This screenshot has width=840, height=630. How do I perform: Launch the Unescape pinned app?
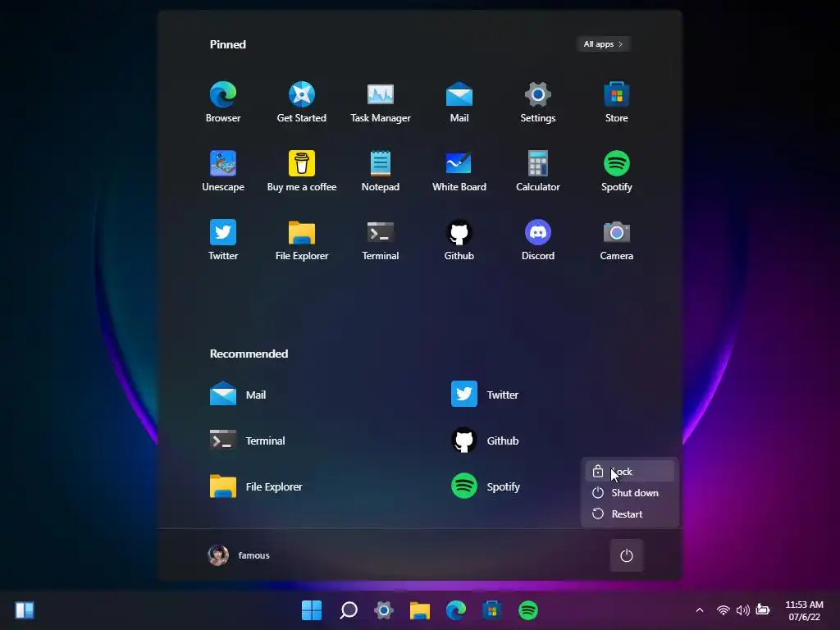click(223, 171)
